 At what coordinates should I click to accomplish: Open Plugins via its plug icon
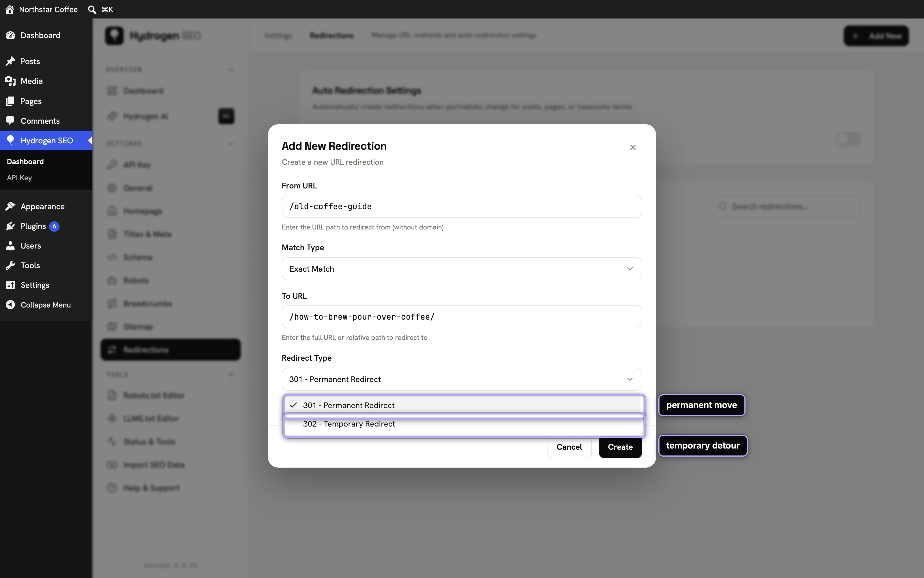point(10,226)
